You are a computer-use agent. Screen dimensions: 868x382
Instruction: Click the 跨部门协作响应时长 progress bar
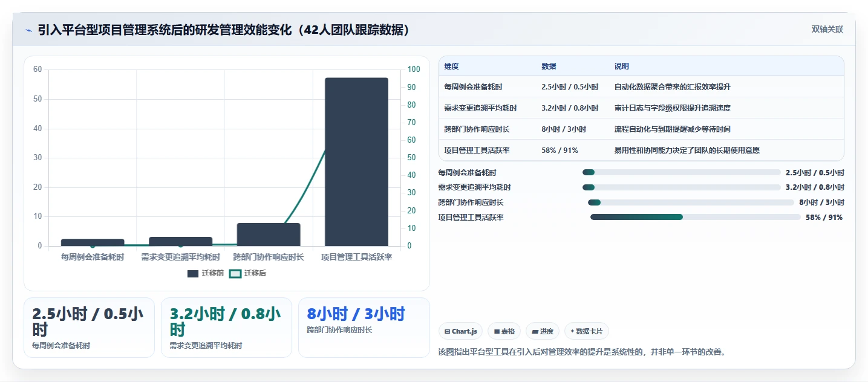click(691, 202)
